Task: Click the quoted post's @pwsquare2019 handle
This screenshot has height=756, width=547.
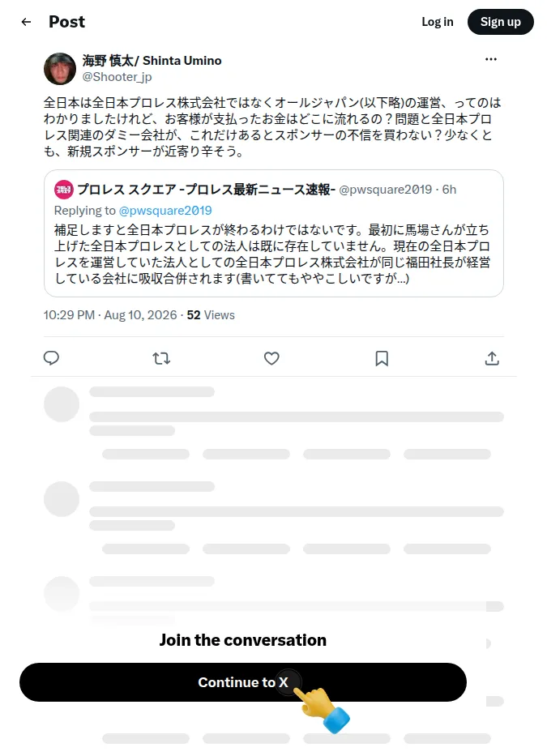Action: click(385, 190)
